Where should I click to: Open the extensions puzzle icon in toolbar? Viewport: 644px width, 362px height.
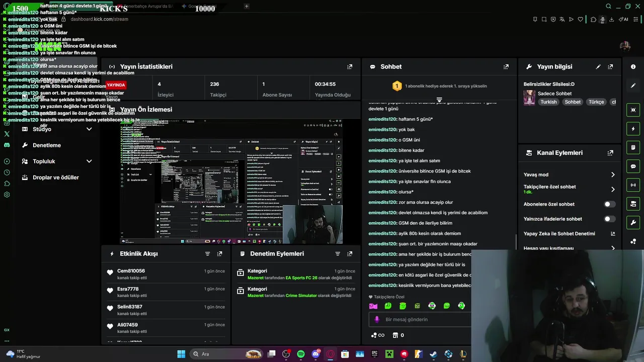point(593,19)
